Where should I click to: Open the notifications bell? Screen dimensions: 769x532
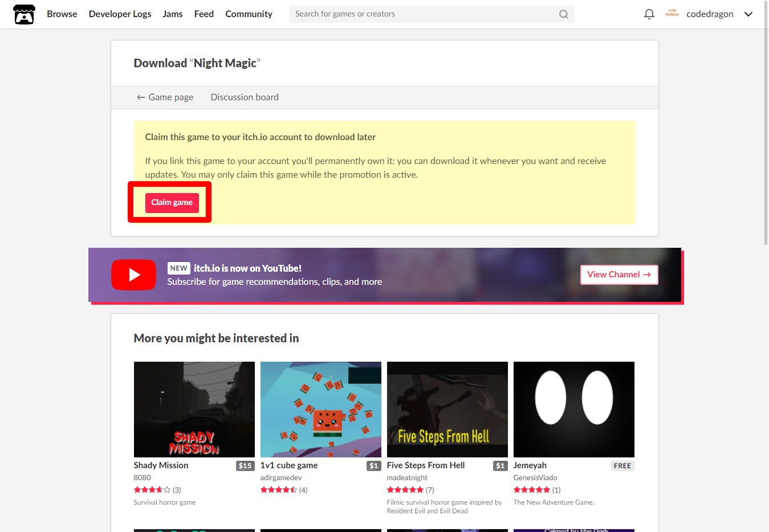point(649,14)
